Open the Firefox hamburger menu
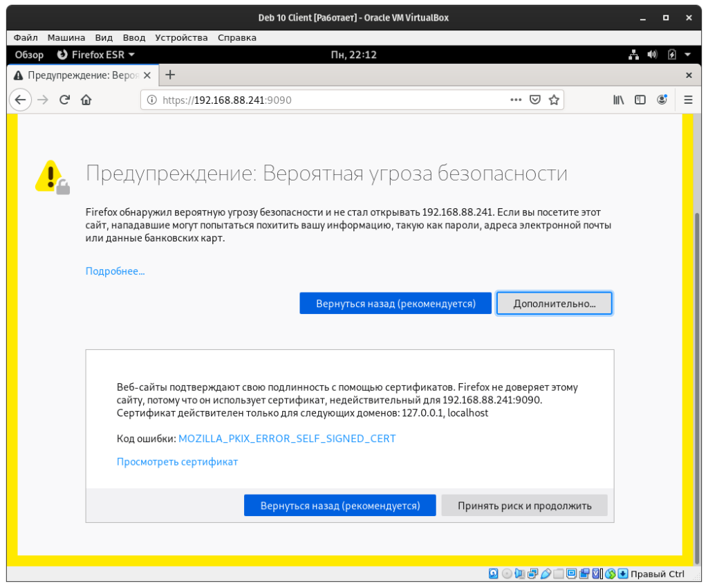708x588 pixels. point(688,100)
